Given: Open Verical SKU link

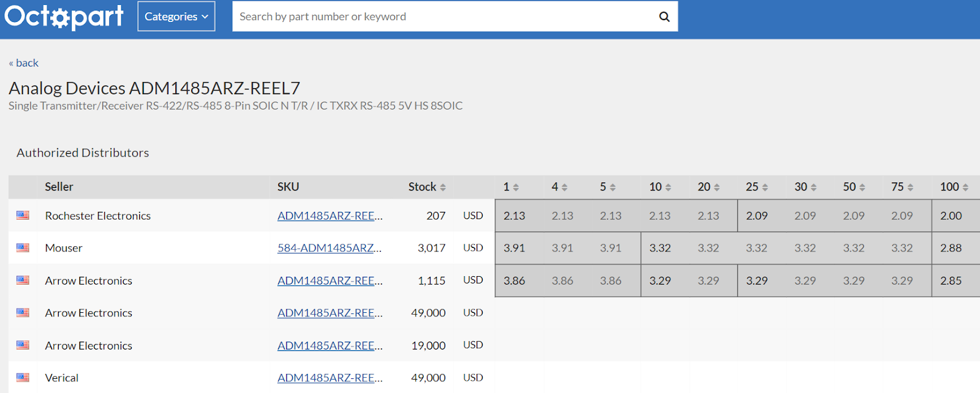Looking at the screenshot, I should [330, 378].
